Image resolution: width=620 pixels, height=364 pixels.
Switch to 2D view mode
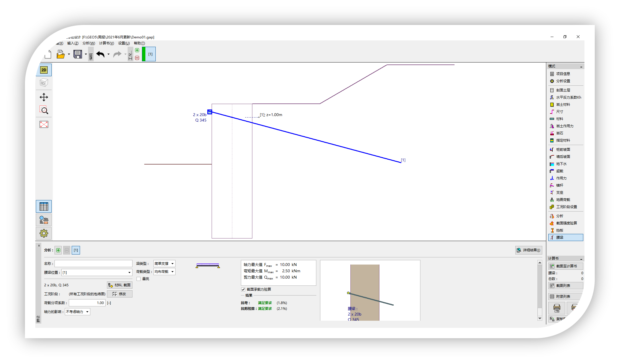point(44,70)
